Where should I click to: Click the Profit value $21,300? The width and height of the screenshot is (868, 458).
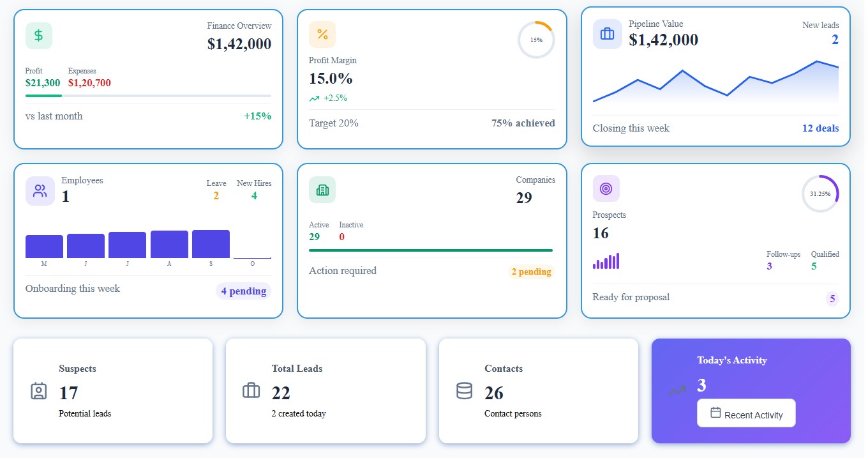tap(43, 83)
